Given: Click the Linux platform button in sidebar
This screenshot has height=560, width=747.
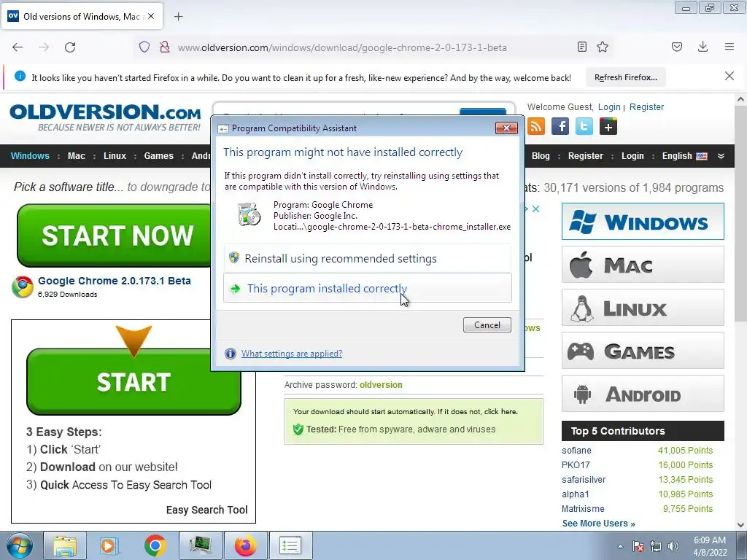Looking at the screenshot, I should click(x=643, y=308).
